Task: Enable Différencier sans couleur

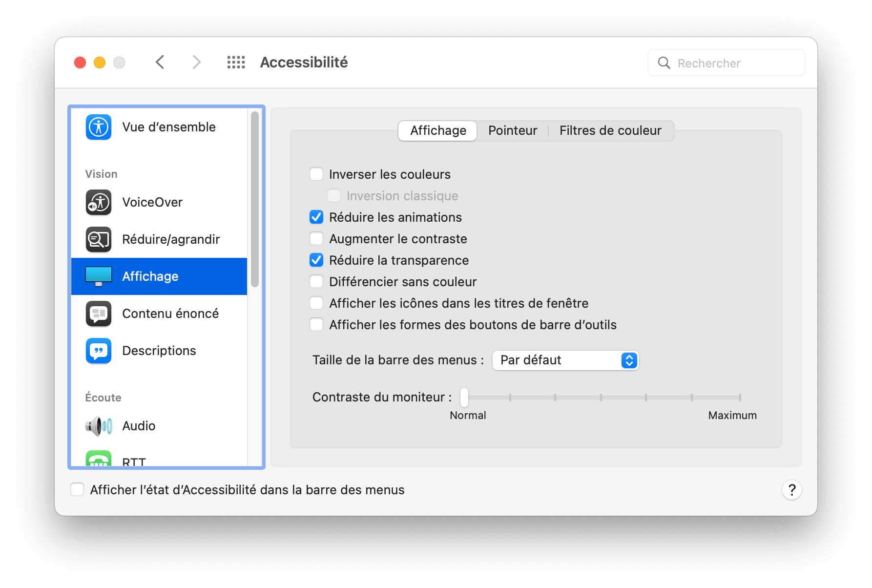Action: tap(316, 282)
